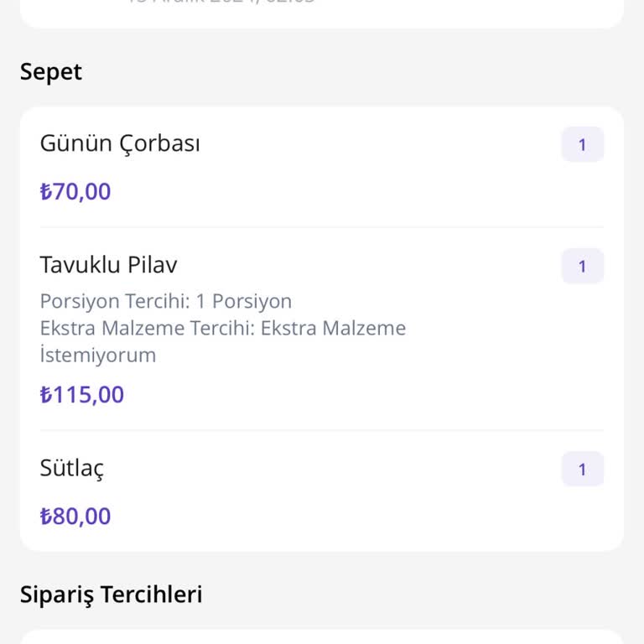
Task: Select the Sütlaç item title
Action: (72, 468)
